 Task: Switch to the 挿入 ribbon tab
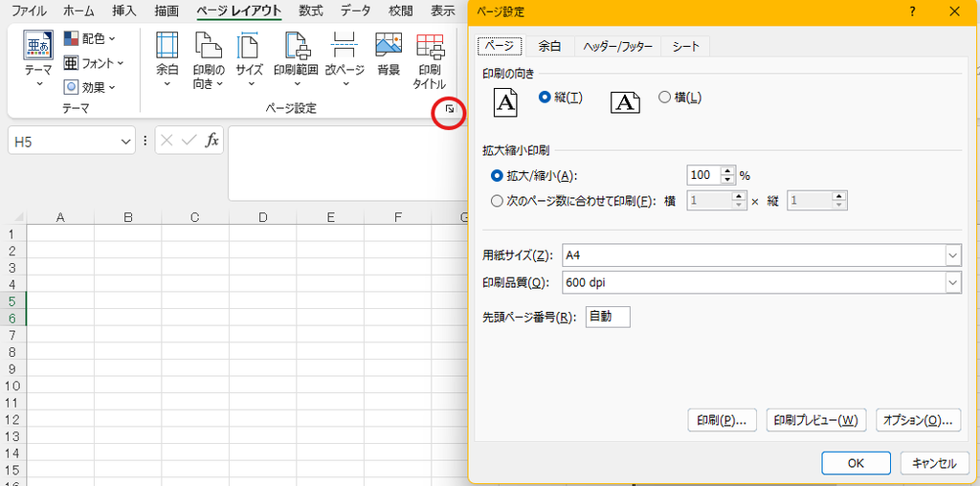123,11
